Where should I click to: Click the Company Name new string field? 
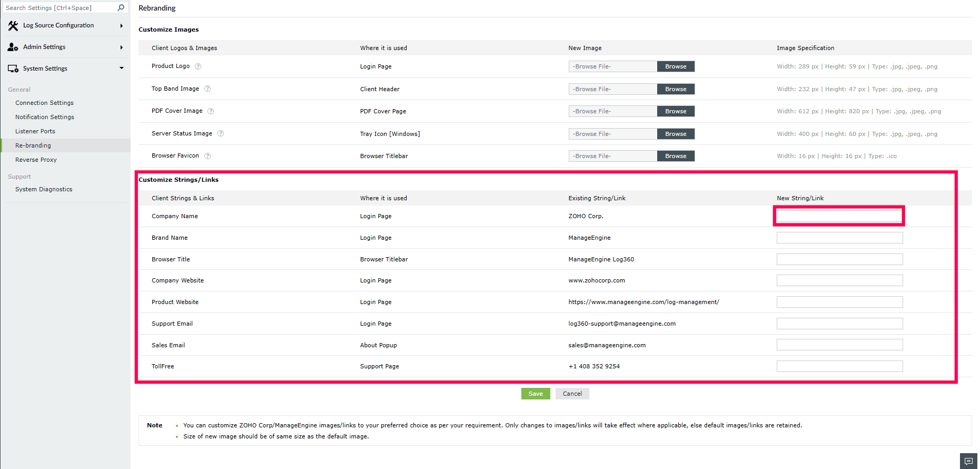pos(839,216)
